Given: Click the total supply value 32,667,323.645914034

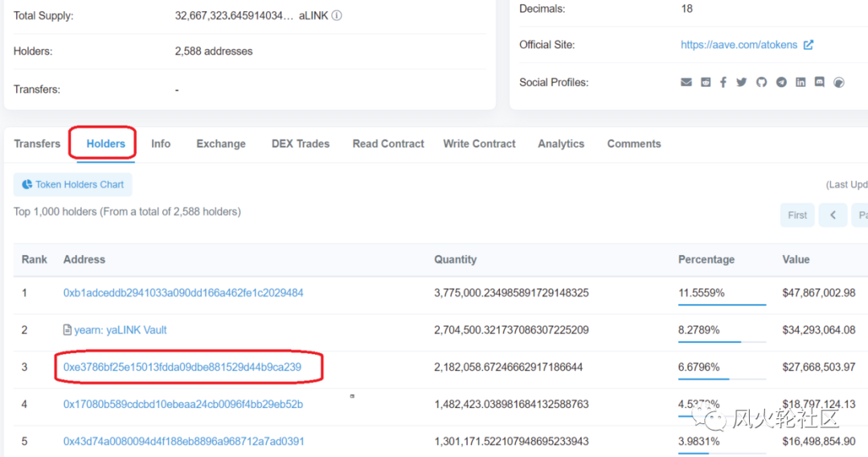Looking at the screenshot, I should 234,16.
